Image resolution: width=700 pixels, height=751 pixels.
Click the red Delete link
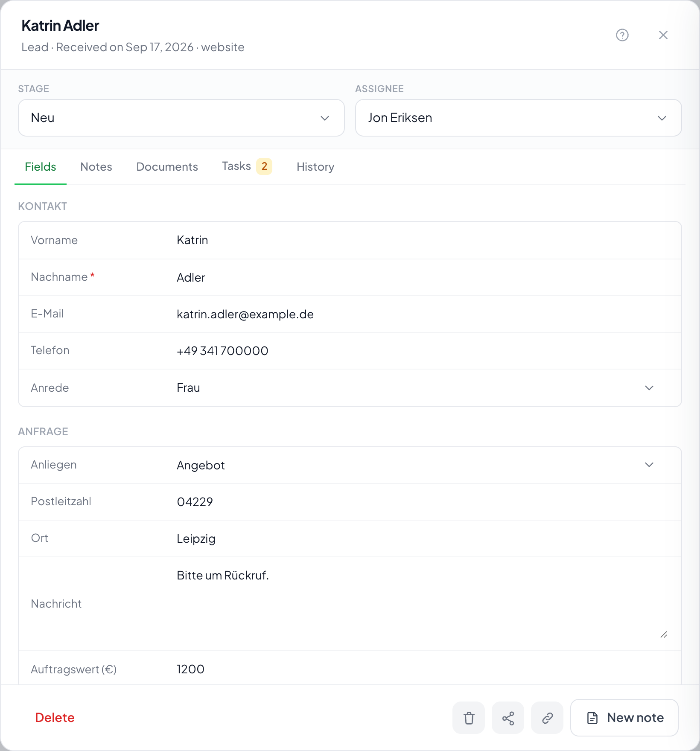point(55,718)
